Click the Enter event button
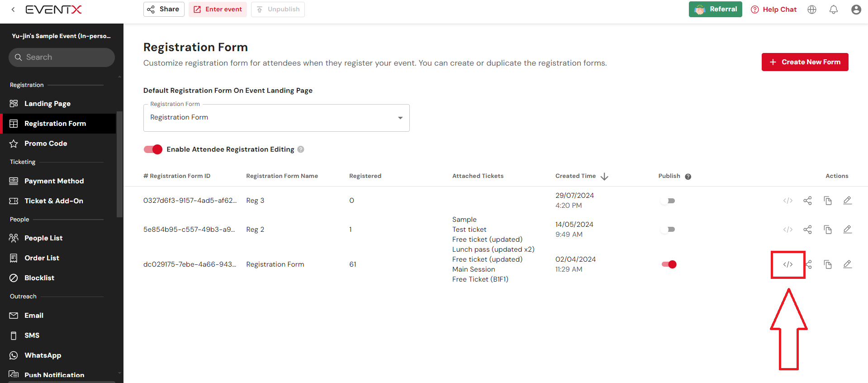The image size is (868, 383). [218, 9]
